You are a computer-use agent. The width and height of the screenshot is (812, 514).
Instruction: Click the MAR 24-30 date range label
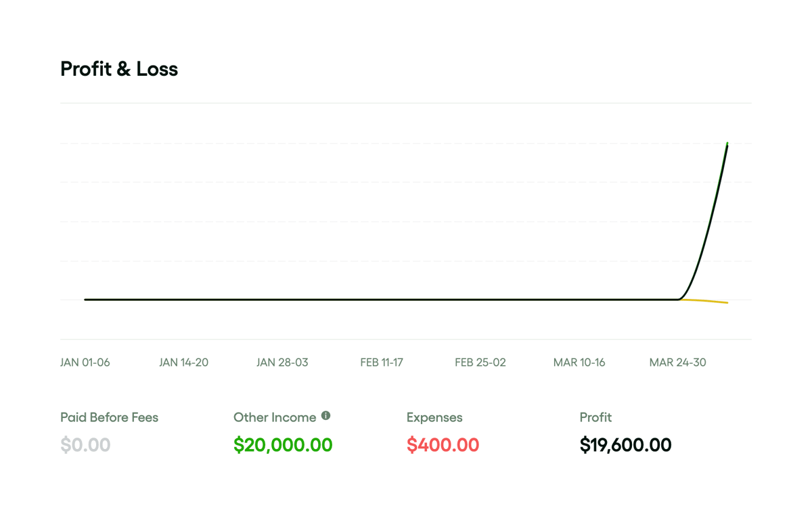coord(678,362)
